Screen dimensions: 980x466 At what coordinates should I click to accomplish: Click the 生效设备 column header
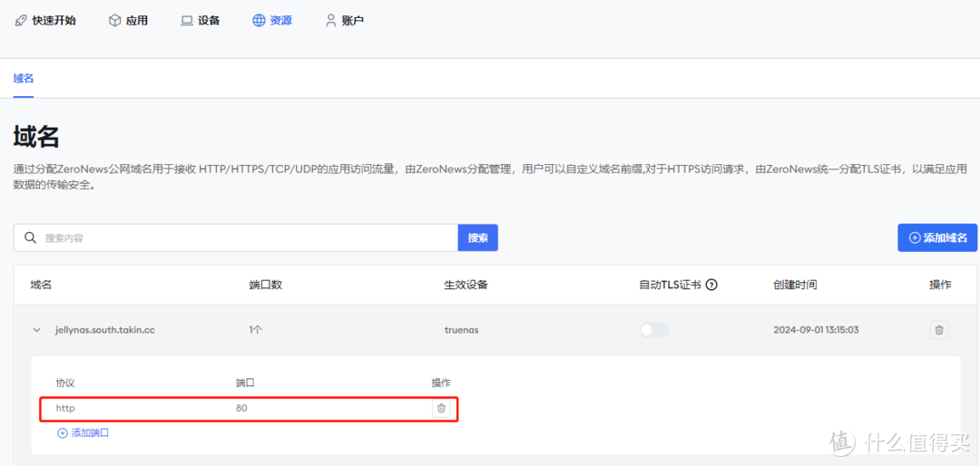click(x=465, y=285)
